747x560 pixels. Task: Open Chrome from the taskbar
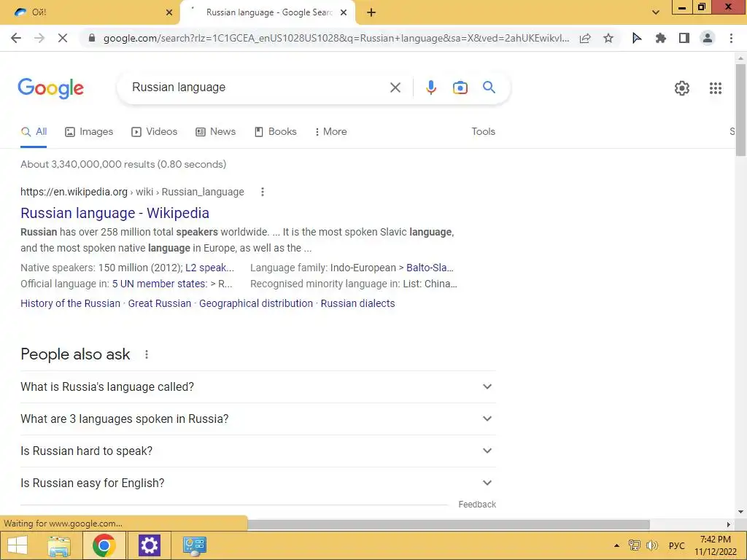[x=104, y=545]
